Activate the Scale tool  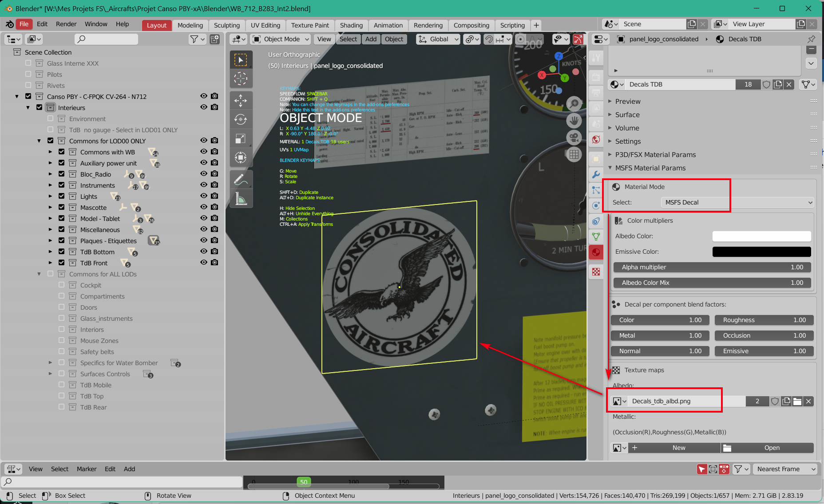[x=241, y=139]
